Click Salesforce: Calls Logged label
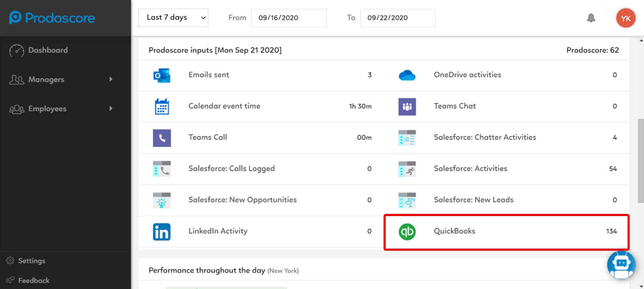Image resolution: width=644 pixels, height=289 pixels. (x=231, y=168)
